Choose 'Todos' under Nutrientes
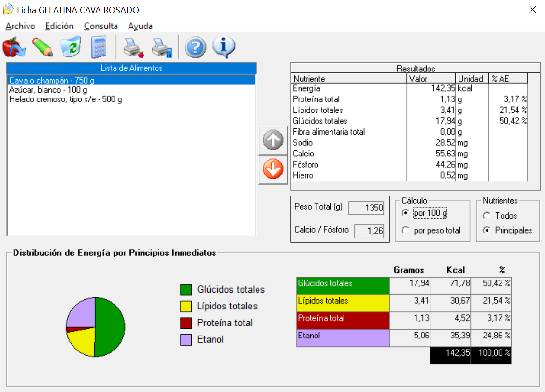The image size is (545, 392). [487, 216]
